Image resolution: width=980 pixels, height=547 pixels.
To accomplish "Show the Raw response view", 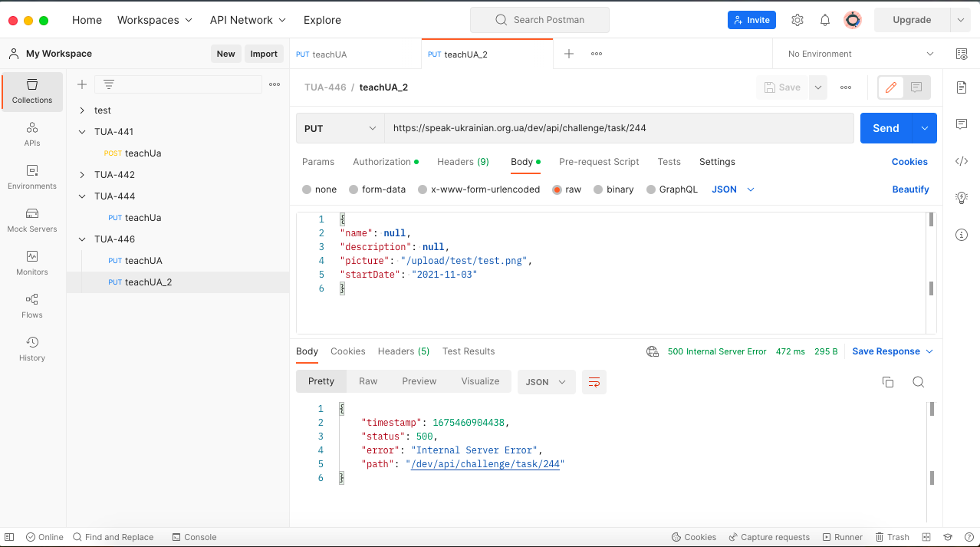I will click(x=368, y=381).
